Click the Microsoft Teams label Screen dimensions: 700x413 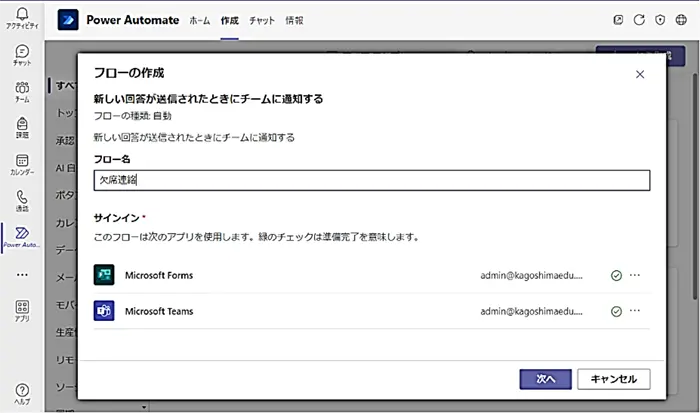159,311
